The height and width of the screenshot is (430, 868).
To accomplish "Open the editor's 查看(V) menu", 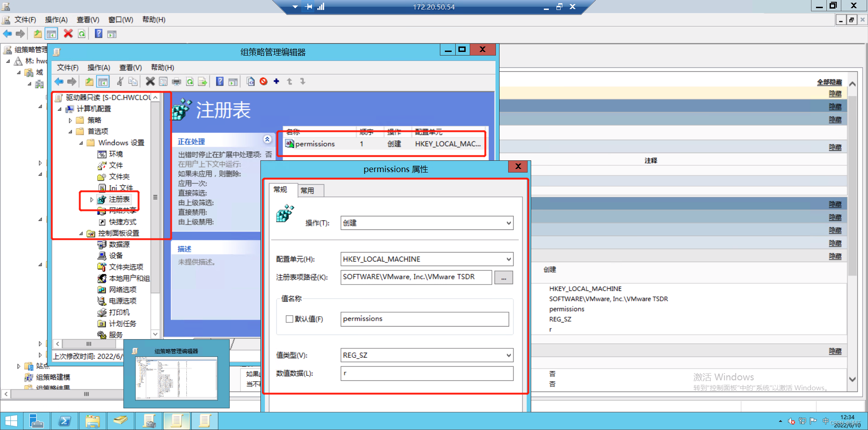I will pos(131,67).
